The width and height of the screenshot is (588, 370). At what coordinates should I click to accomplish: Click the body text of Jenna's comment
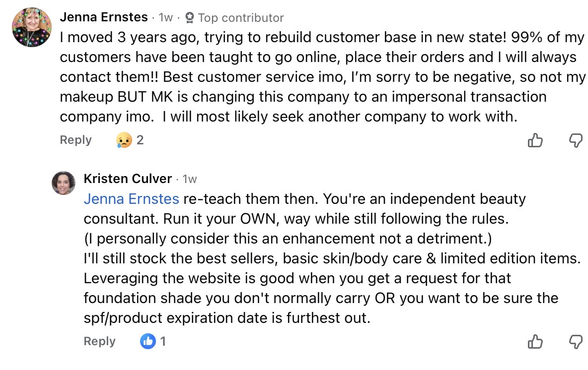(x=318, y=77)
